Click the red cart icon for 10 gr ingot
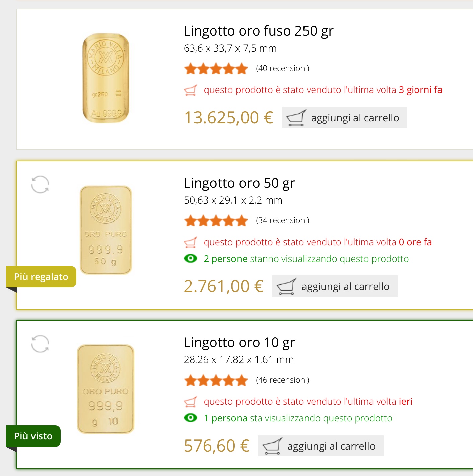Image resolution: width=473 pixels, height=476 pixels. click(191, 402)
